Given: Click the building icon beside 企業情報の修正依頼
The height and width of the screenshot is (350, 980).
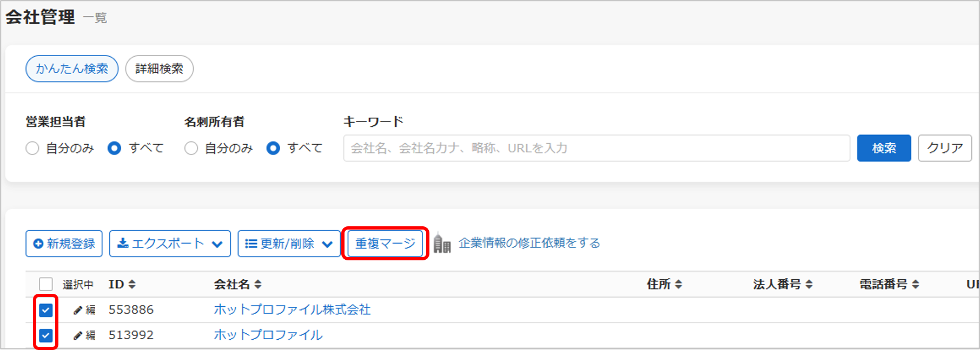Looking at the screenshot, I should tap(442, 244).
